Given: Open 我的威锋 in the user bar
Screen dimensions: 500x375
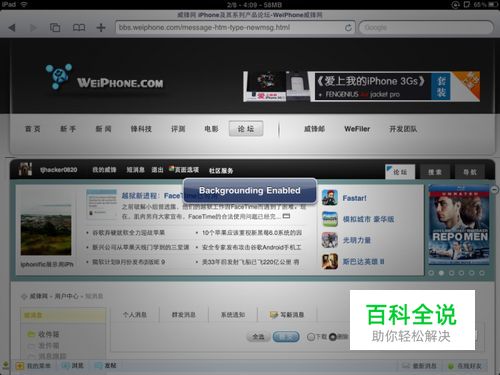Looking at the screenshot, I should [104, 170].
